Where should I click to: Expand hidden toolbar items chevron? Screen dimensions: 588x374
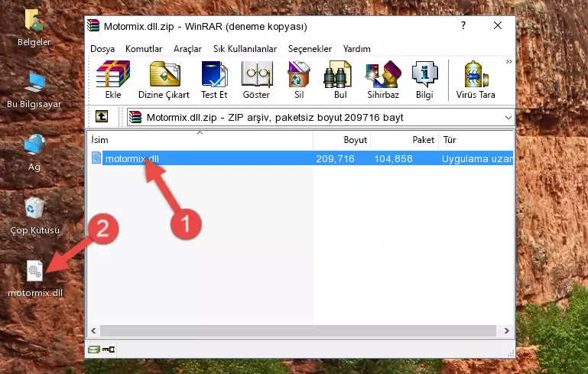click(509, 61)
